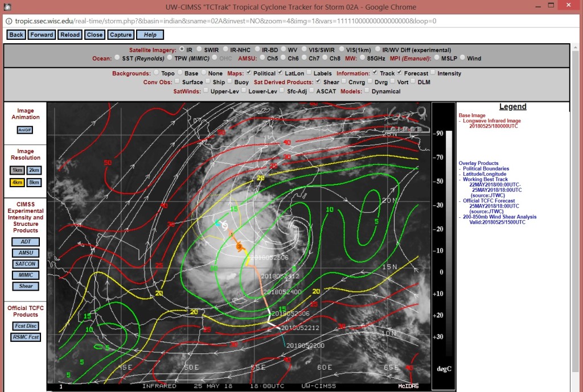Select SST (Reynolds) ocean option

tap(117, 57)
